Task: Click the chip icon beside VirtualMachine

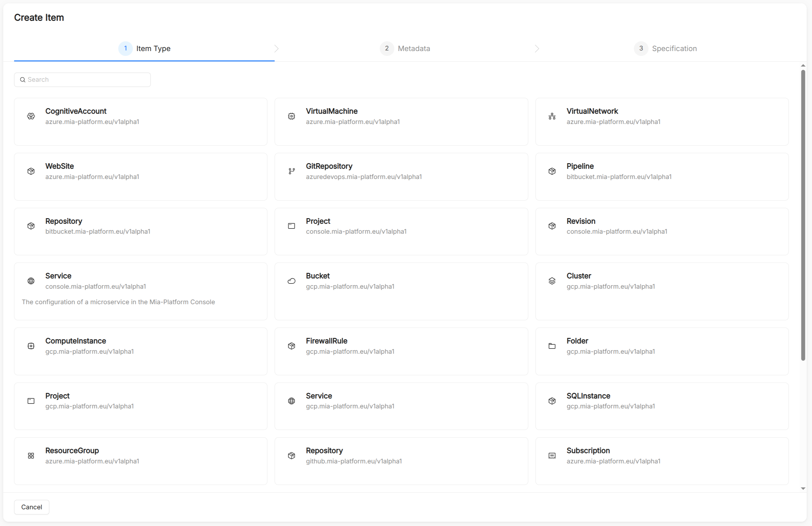Action: click(291, 116)
